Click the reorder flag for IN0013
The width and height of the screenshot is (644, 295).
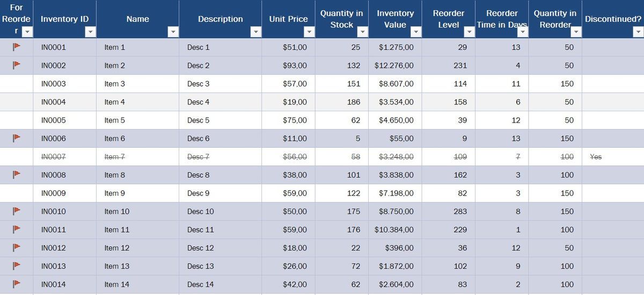point(17,265)
